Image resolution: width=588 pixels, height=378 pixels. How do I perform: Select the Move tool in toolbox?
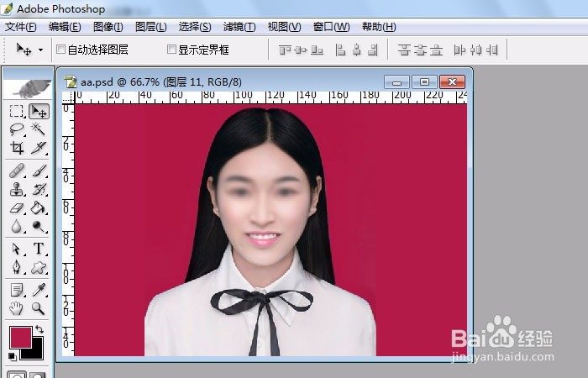tap(39, 112)
